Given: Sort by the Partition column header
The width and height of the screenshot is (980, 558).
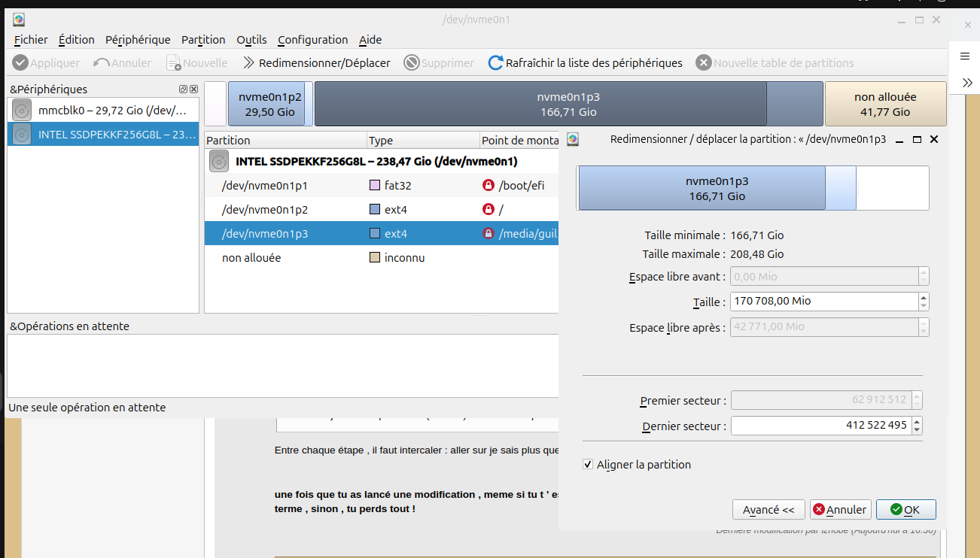Looking at the screenshot, I should coord(285,140).
